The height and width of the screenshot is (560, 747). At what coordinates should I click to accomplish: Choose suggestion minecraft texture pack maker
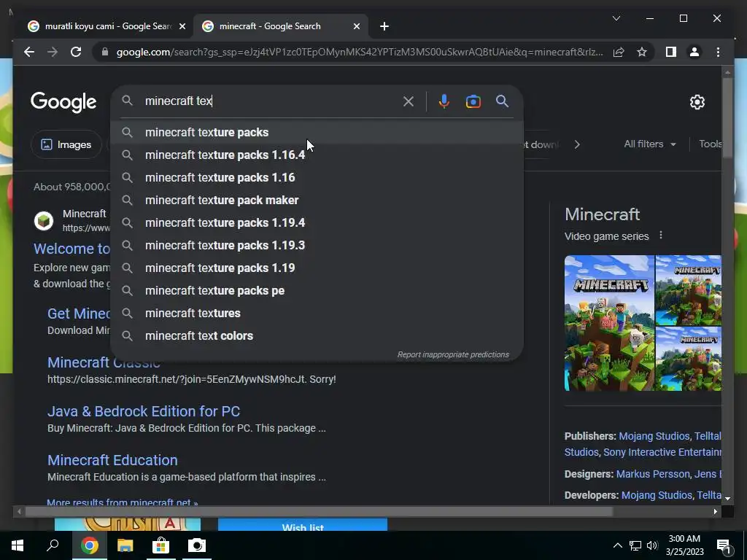click(317, 200)
